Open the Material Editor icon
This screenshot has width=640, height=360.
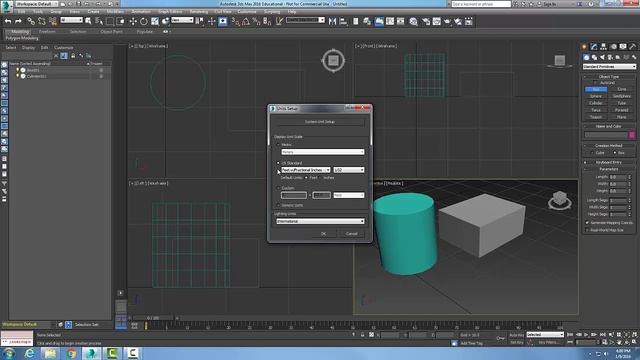coord(413,21)
